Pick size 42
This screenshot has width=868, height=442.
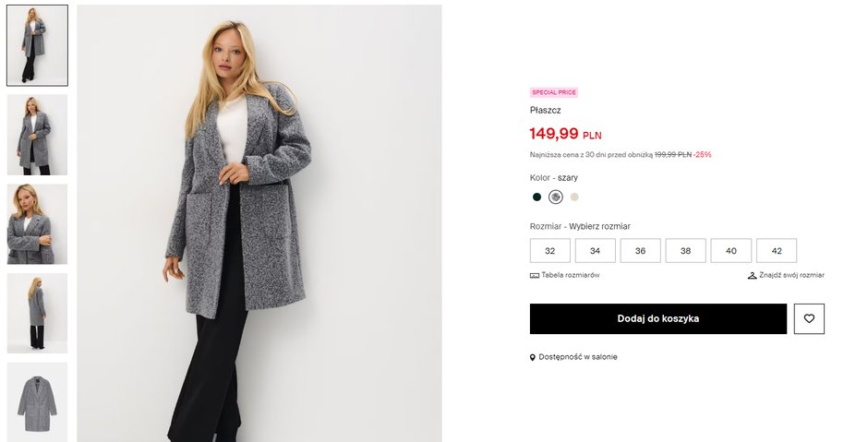tap(777, 251)
